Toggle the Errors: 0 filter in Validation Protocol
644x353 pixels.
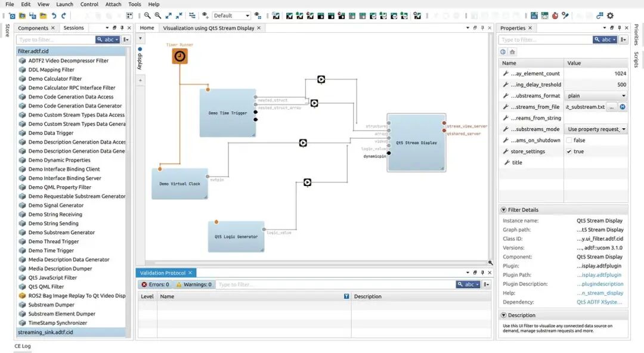[x=155, y=284]
